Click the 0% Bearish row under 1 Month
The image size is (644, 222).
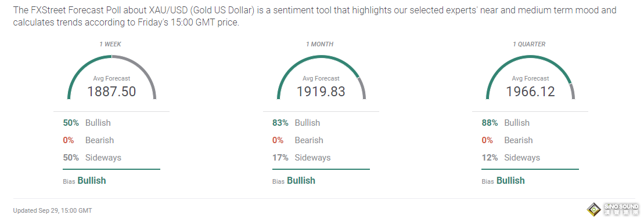tap(296, 140)
